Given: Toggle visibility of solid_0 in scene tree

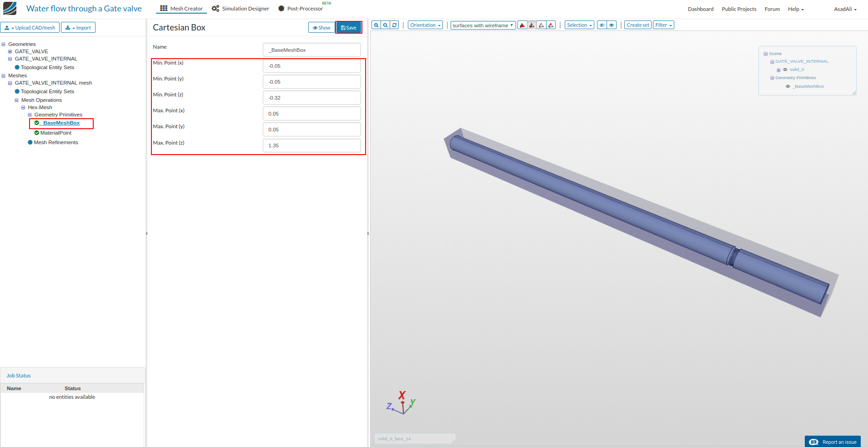Looking at the screenshot, I should click(x=785, y=70).
